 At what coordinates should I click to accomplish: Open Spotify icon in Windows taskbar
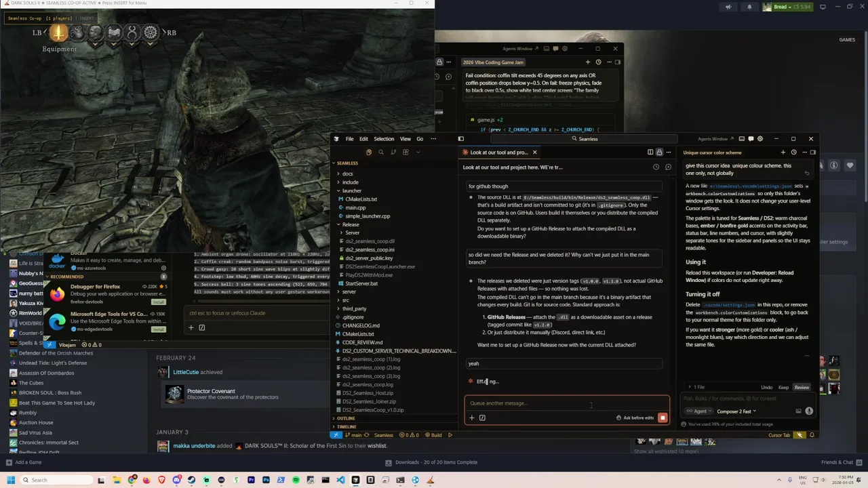point(296,480)
